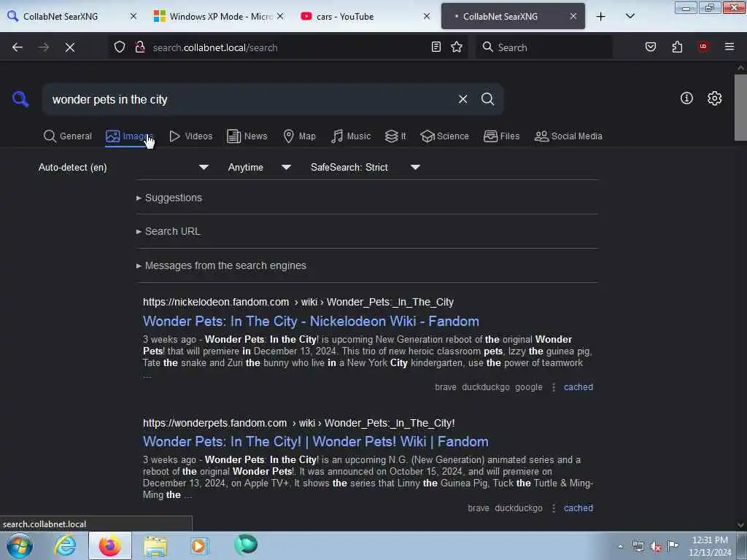Open the SafeSearch: Strict dropdown
Viewport: 747px width, 560px height.
pos(365,167)
